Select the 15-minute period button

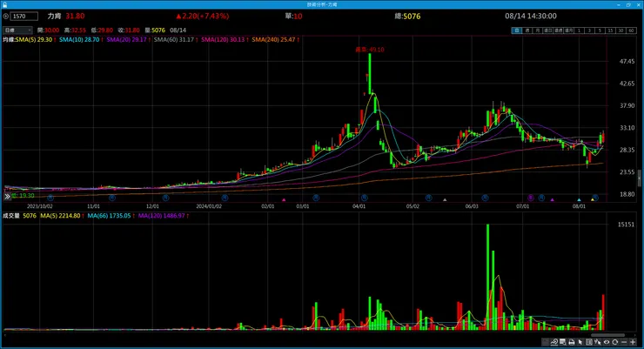[x=611, y=30]
